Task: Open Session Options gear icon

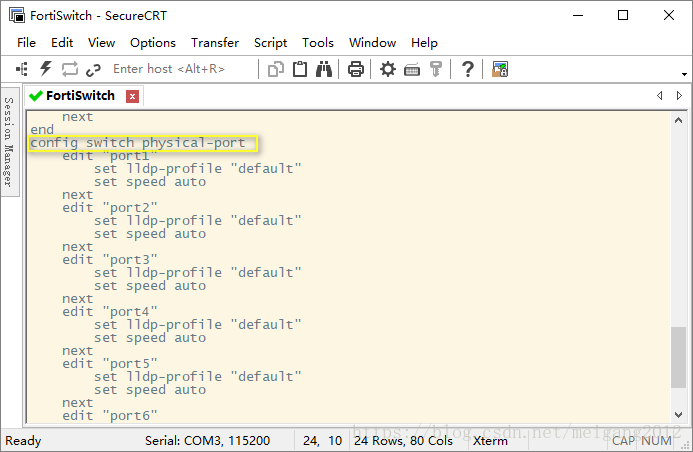Action: click(388, 69)
